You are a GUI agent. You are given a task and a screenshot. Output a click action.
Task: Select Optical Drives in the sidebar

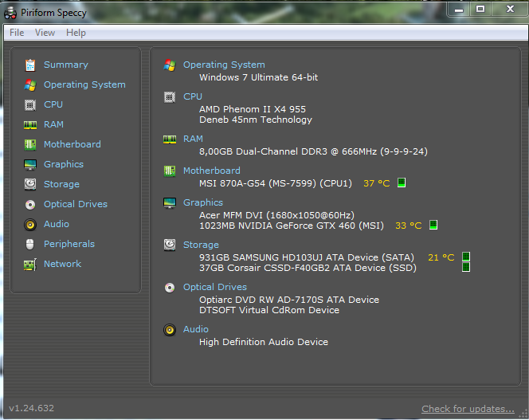pos(75,204)
